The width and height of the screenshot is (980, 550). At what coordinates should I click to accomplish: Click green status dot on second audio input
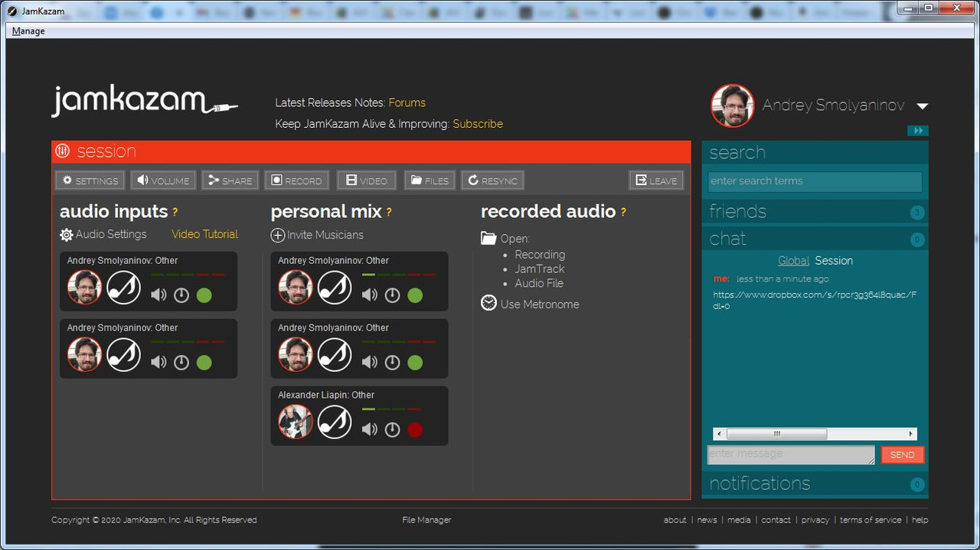point(204,363)
